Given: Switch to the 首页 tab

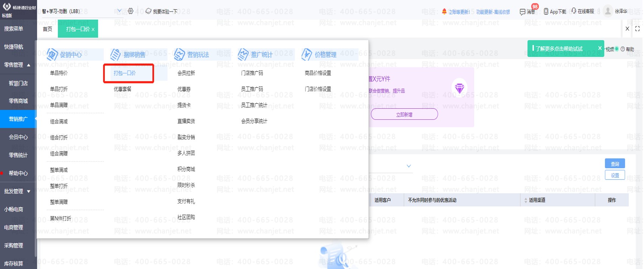Looking at the screenshot, I should (47, 29).
